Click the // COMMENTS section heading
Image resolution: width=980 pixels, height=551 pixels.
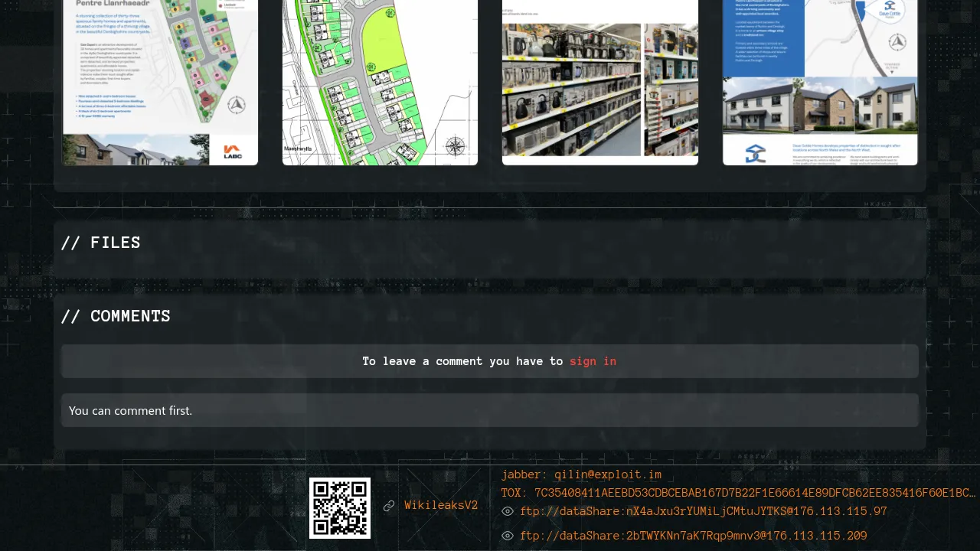(116, 316)
